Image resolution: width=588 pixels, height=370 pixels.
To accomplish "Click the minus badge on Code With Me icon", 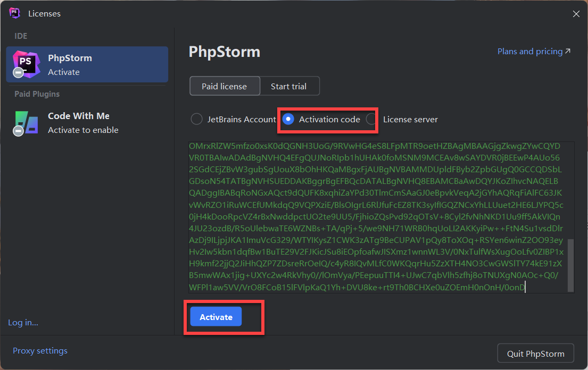I will click(x=18, y=130).
